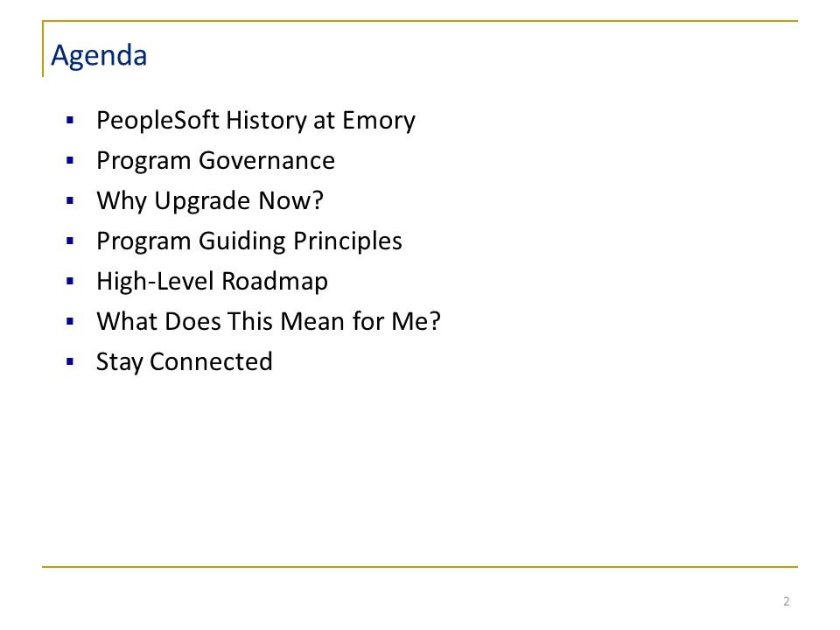Click the Program Guiding Principles item
Viewport: 840px width, 630px height.
(x=249, y=241)
